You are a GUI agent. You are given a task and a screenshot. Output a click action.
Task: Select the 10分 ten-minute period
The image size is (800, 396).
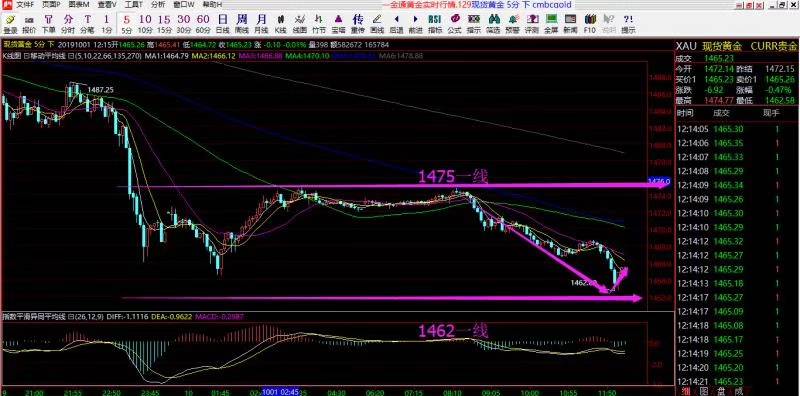pyautogui.click(x=145, y=23)
